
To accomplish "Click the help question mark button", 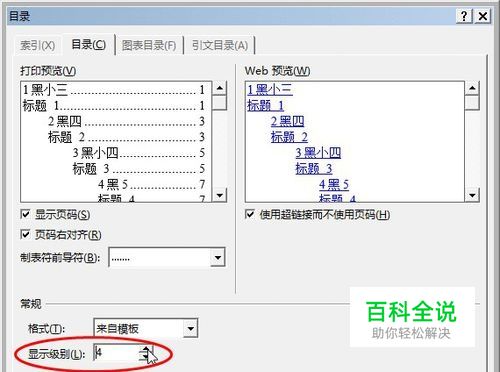I will pos(464,16).
